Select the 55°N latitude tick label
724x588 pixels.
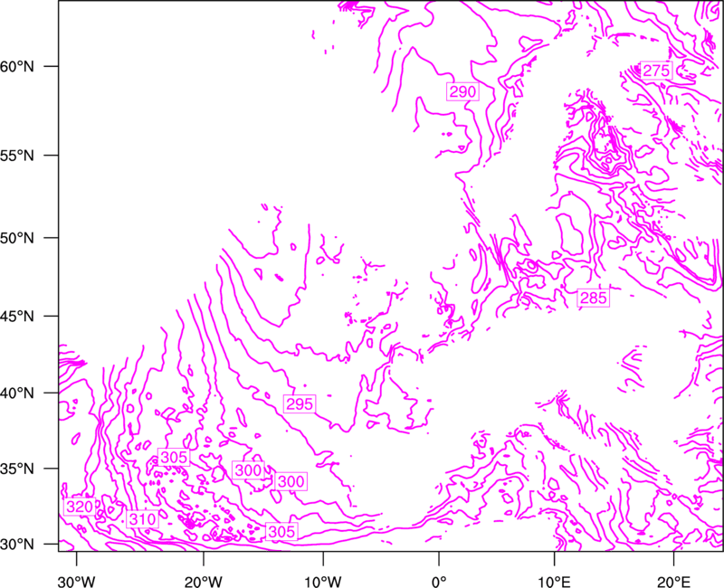click(x=17, y=156)
